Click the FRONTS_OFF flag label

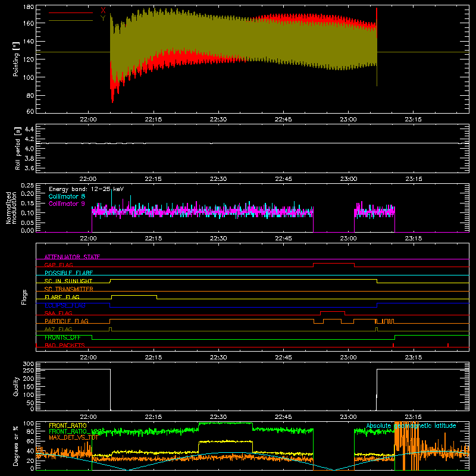click(x=62, y=337)
